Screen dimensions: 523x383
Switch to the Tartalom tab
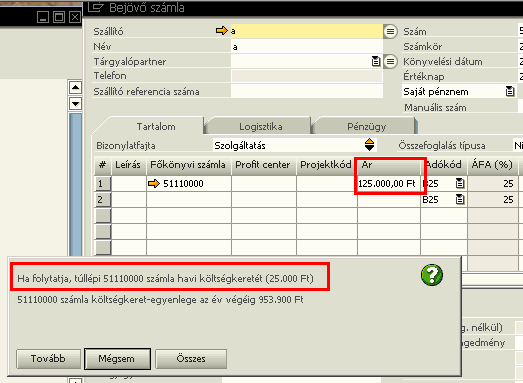tap(156, 126)
